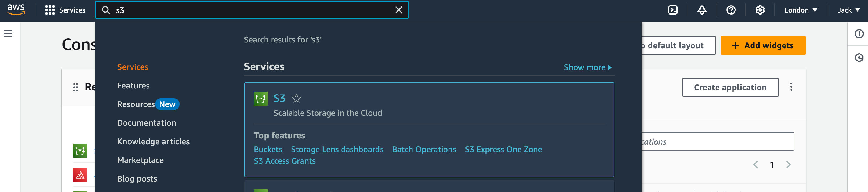The height and width of the screenshot is (192, 868).
Task: Click the Create application button
Action: (x=730, y=87)
